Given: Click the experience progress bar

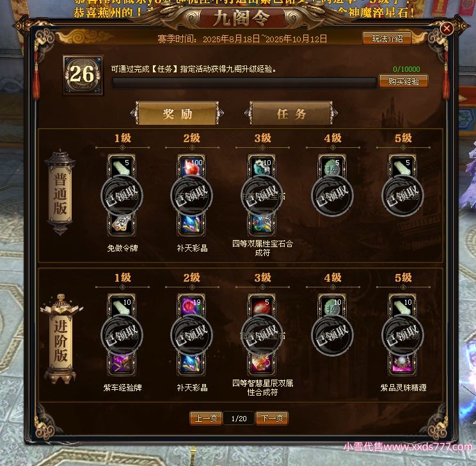Looking at the screenshot, I should tap(244, 83).
